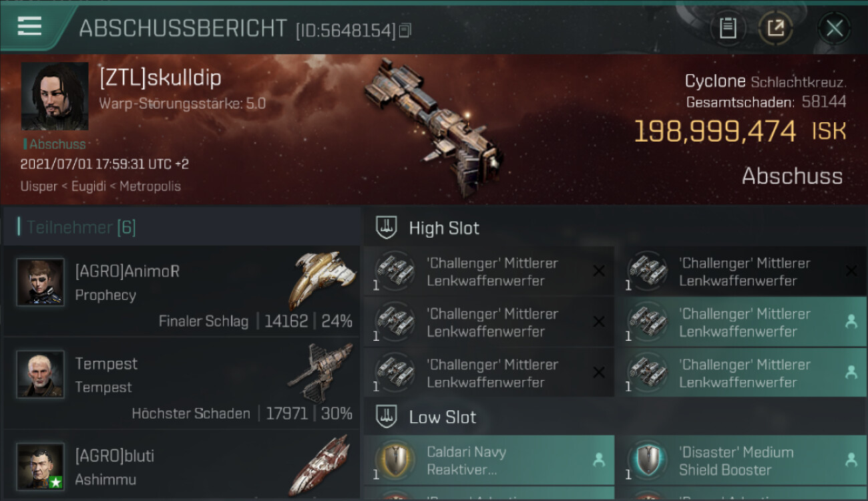This screenshot has height=501, width=868.
Task: Open the hamburger menu
Action: click(29, 27)
